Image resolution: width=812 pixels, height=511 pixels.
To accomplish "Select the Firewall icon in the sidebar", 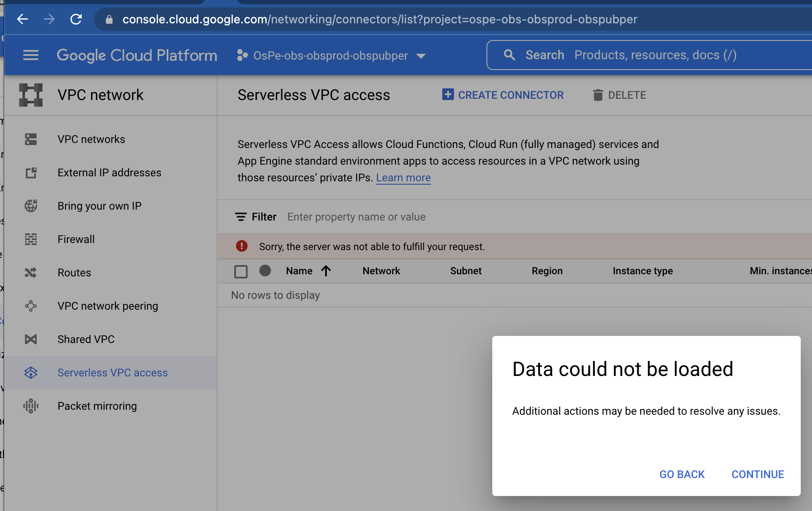I will point(31,239).
